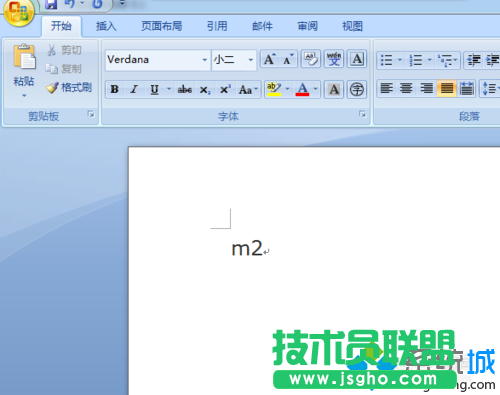Apply yellow text highlight color
This screenshot has width=500, height=395.
(274, 89)
